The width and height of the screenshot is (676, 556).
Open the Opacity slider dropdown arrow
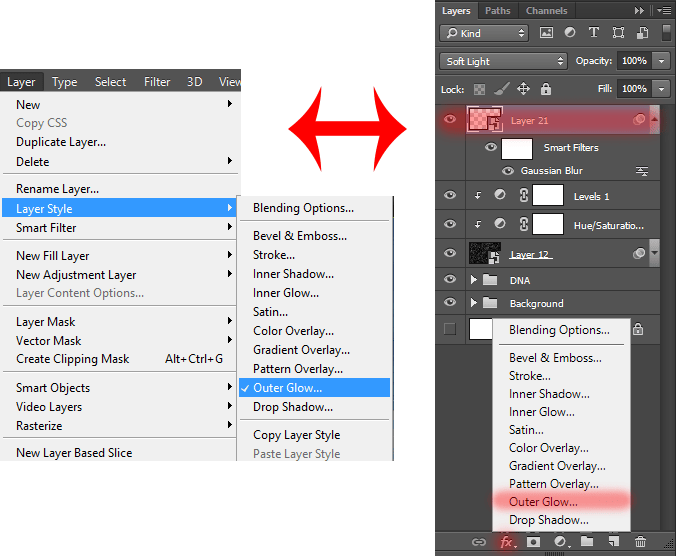point(661,61)
